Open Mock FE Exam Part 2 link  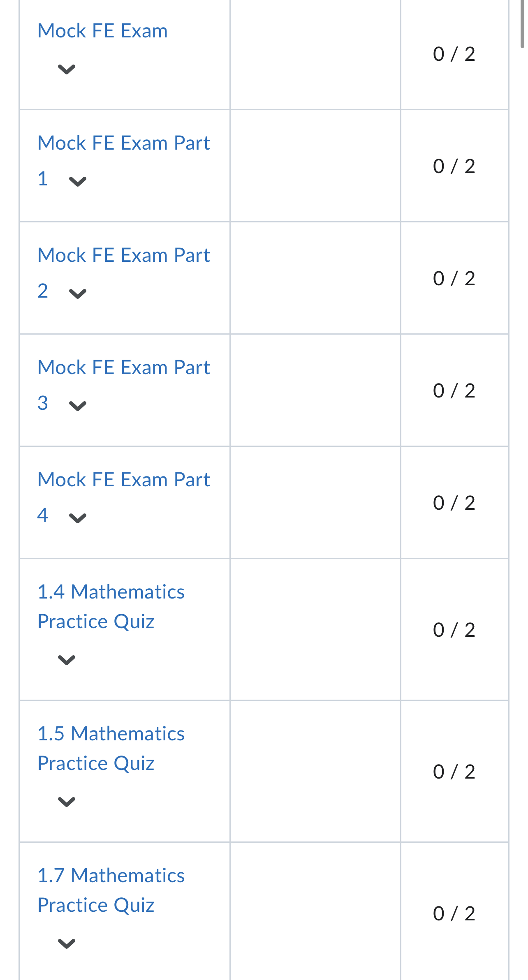click(124, 273)
